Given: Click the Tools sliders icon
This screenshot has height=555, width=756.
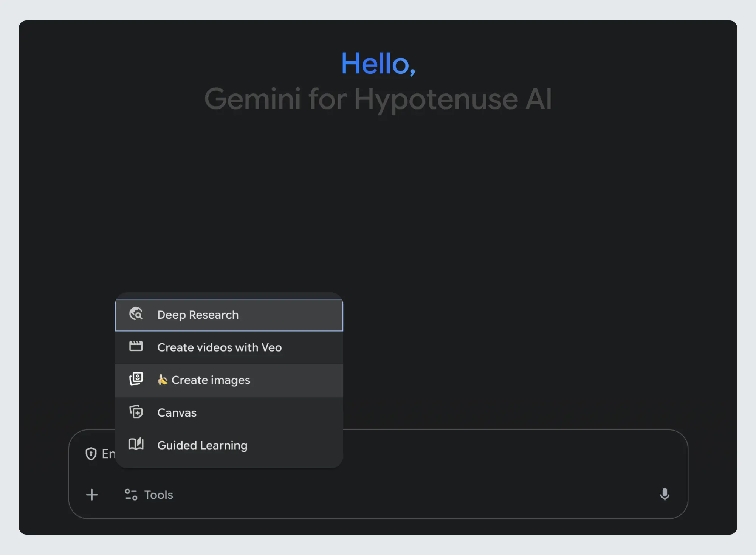Looking at the screenshot, I should point(131,495).
